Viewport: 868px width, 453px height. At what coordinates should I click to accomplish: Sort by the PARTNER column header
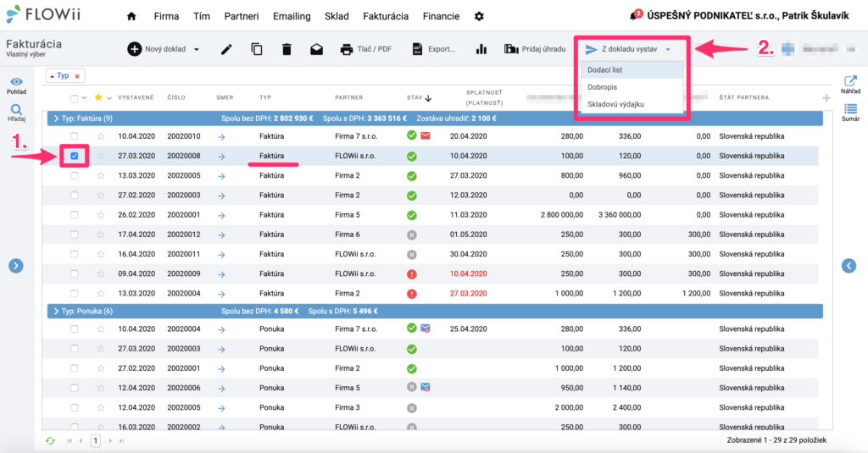pos(348,97)
